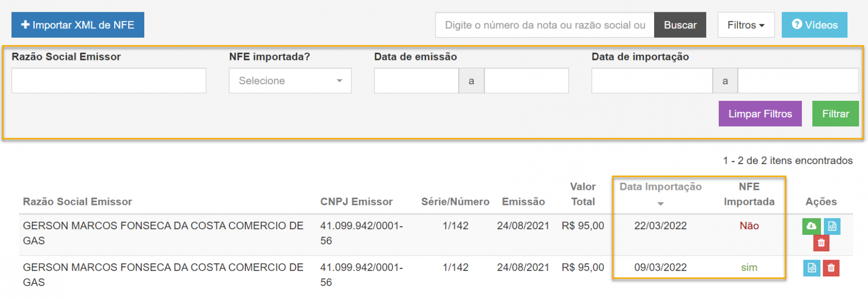Open the NFE importada Selecione dropdown
The width and height of the screenshot is (868, 300).
coord(290,81)
